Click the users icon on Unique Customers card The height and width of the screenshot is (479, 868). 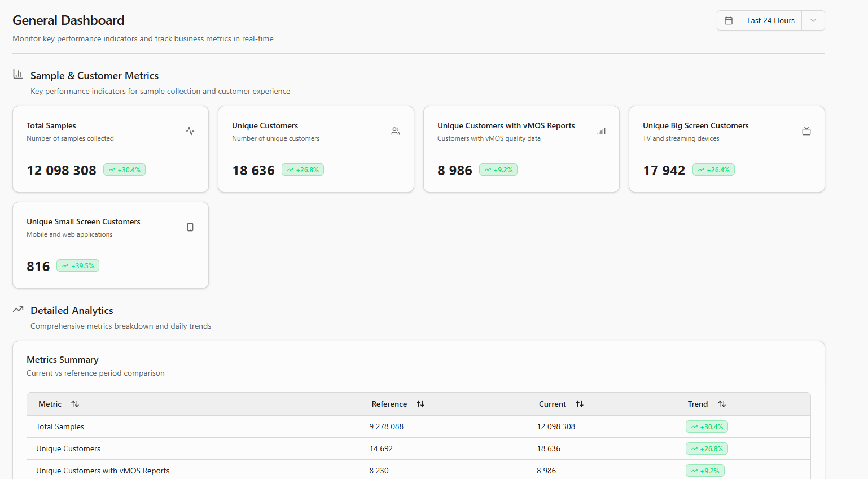point(396,131)
